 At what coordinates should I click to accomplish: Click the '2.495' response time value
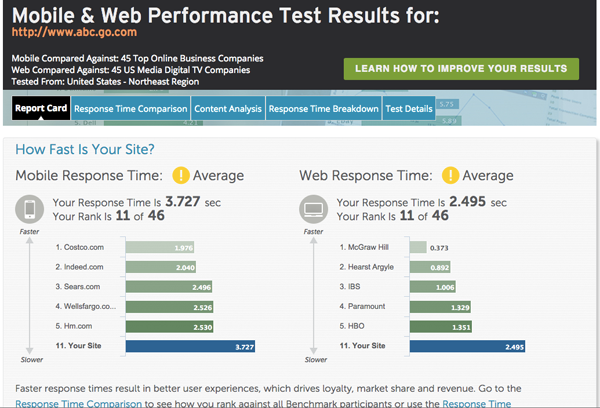pyautogui.click(x=467, y=201)
